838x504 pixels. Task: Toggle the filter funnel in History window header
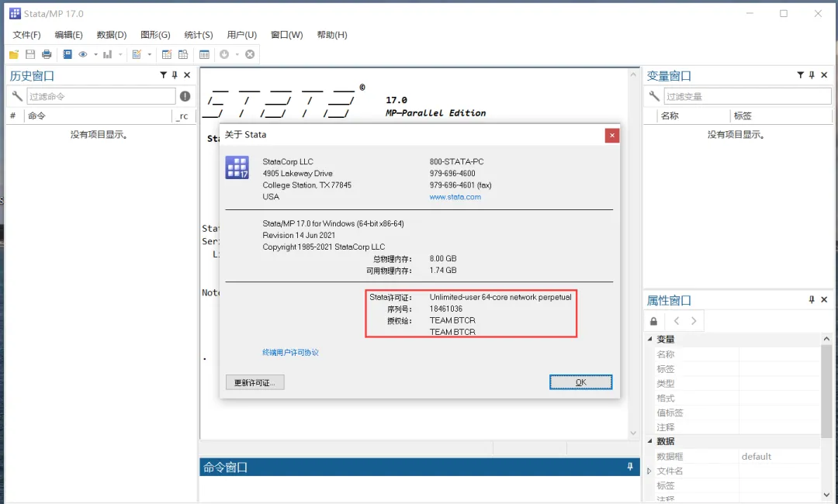point(164,75)
